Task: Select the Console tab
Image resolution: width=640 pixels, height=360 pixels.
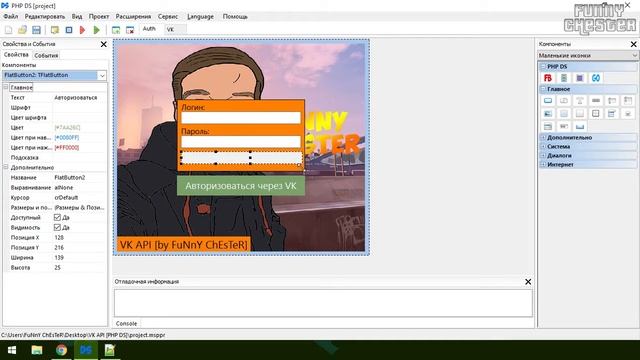Action: tap(127, 323)
